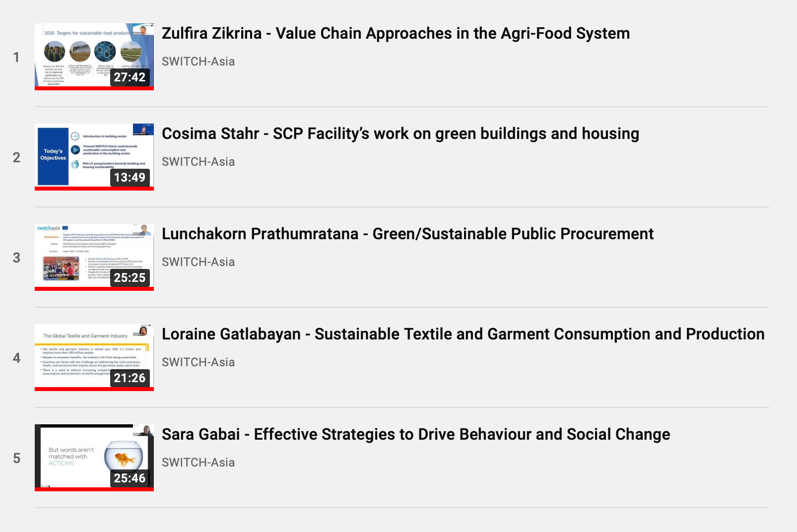The width and height of the screenshot is (797, 532).
Task: Visit SWITCH-Asia channel under Sara Gabai video
Action: click(x=198, y=463)
